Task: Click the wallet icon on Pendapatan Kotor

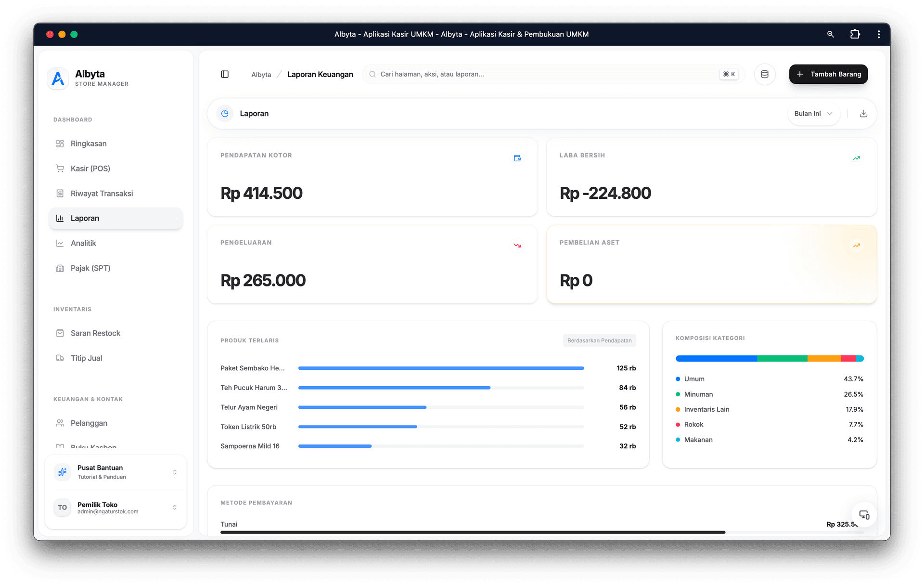Action: (x=517, y=158)
